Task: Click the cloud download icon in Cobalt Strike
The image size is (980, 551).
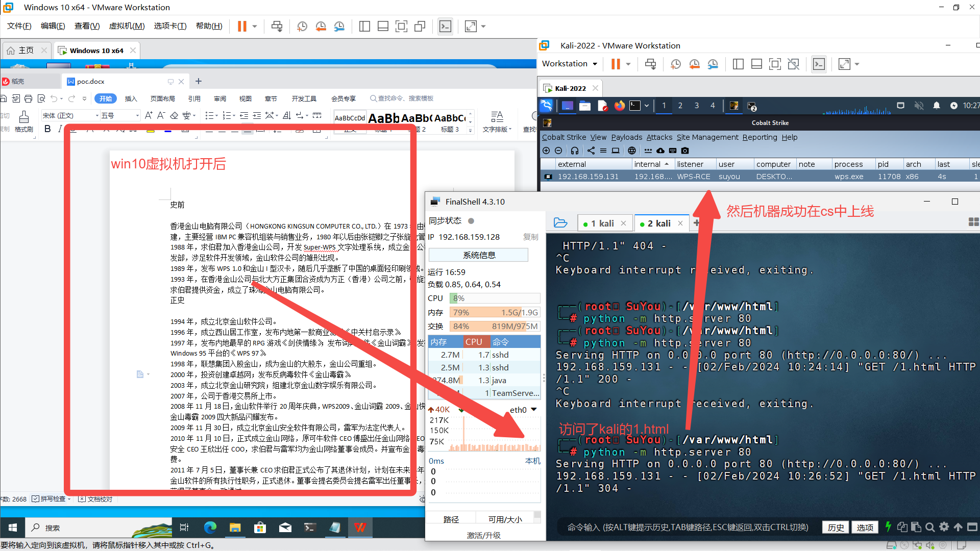Action: [x=660, y=151]
